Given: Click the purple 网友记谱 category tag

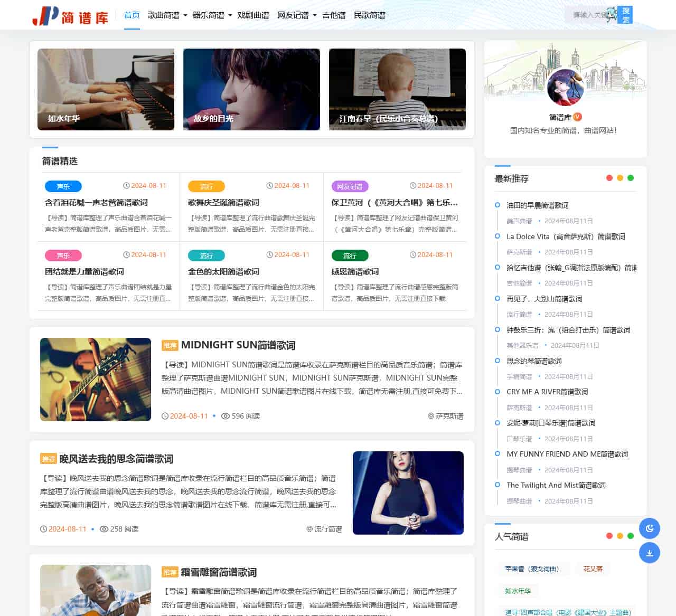Looking at the screenshot, I should point(350,186).
